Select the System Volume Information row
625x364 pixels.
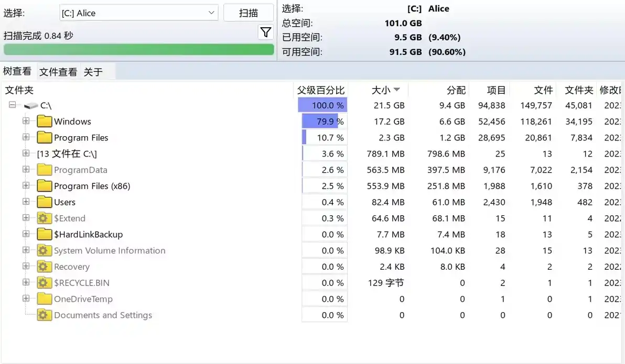tap(110, 251)
